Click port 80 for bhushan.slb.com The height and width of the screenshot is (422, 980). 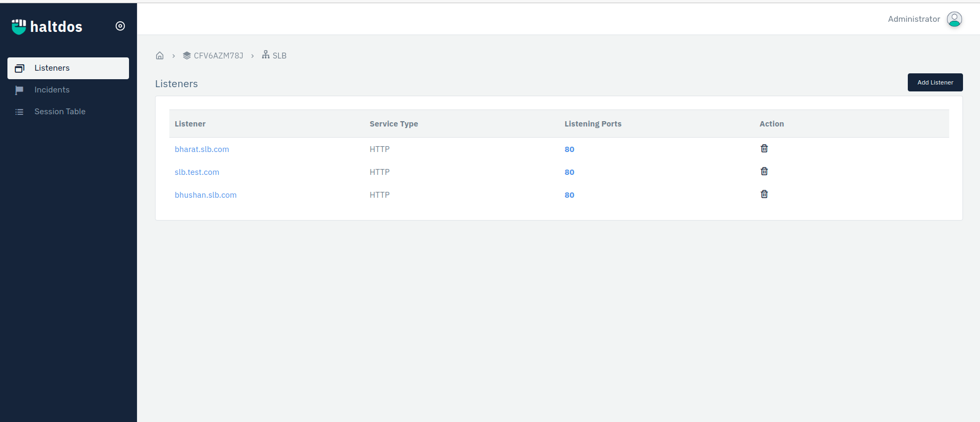click(569, 195)
